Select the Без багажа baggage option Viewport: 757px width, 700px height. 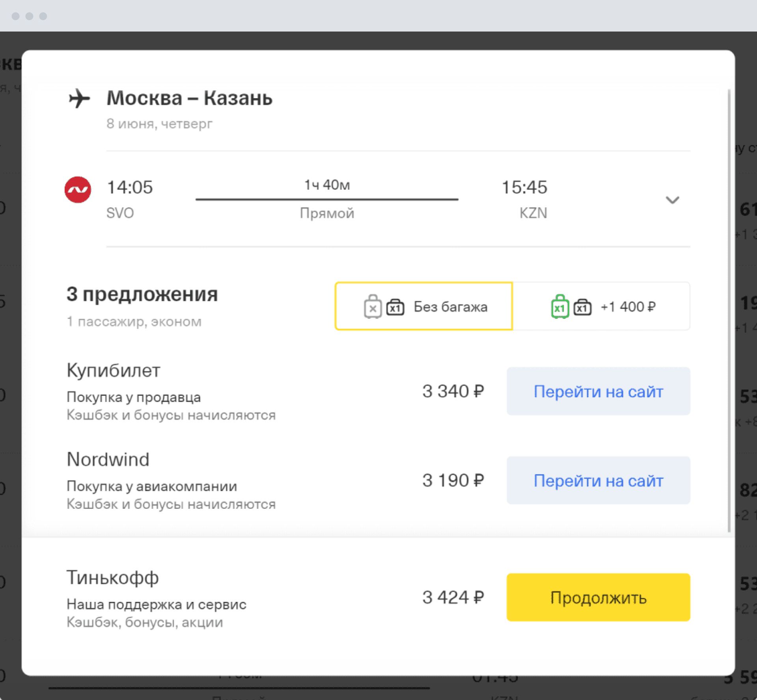coord(424,306)
